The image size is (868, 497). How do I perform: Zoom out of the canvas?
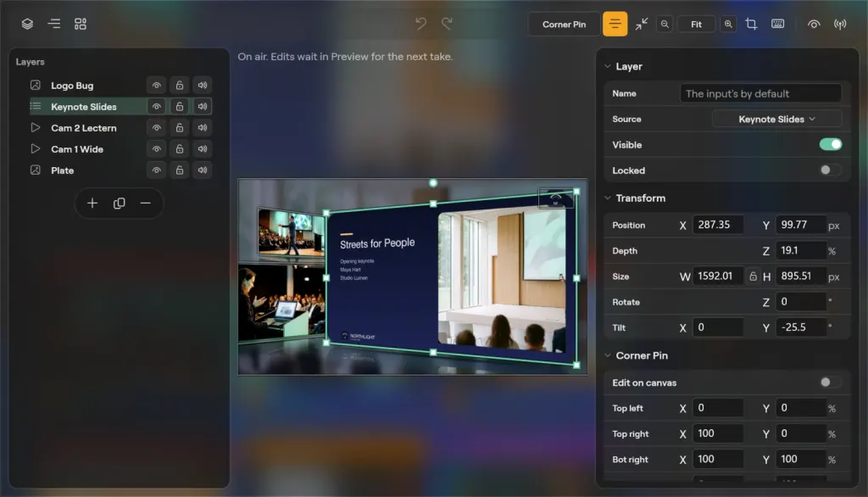pos(665,24)
